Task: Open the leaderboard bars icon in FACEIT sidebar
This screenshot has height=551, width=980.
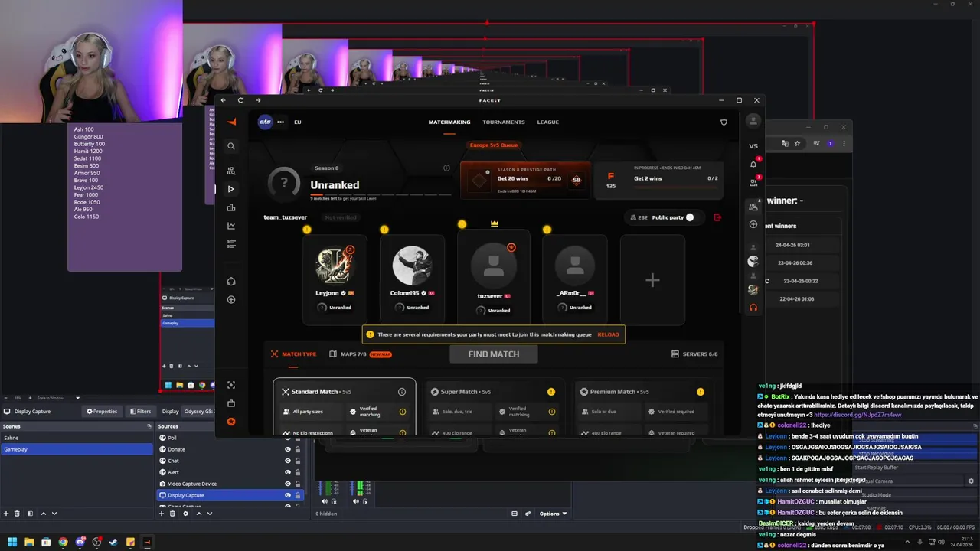Action: [x=231, y=207]
